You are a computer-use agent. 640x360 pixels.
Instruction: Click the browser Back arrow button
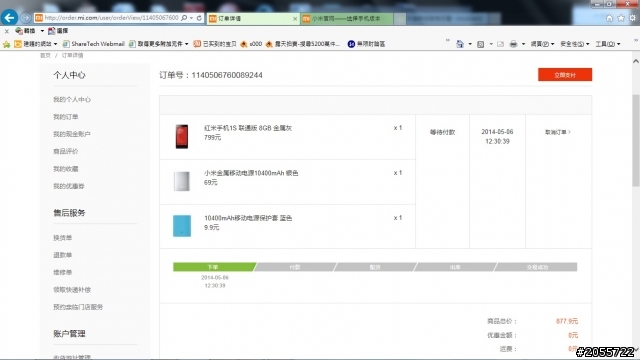[x=9, y=18]
